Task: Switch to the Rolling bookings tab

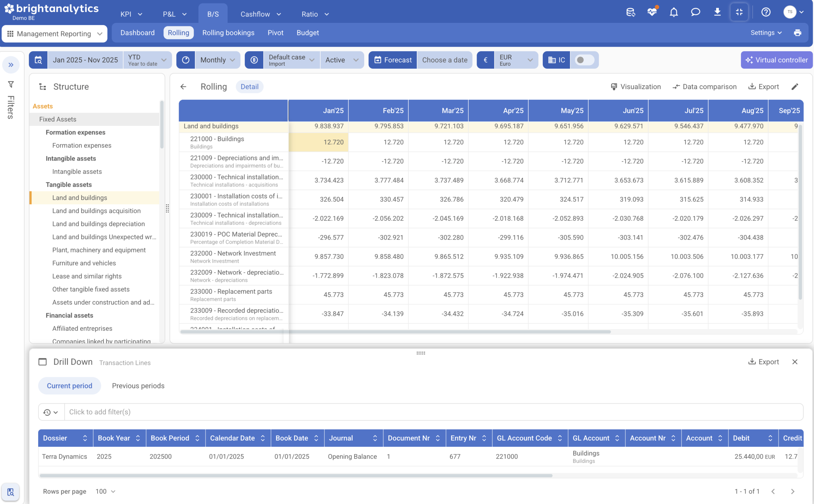Action: (228, 33)
